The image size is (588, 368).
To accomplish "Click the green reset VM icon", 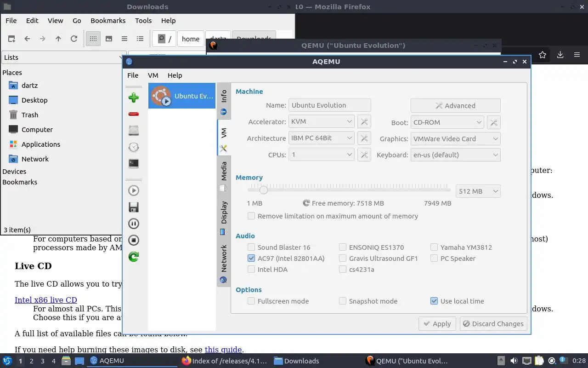I will (x=134, y=257).
